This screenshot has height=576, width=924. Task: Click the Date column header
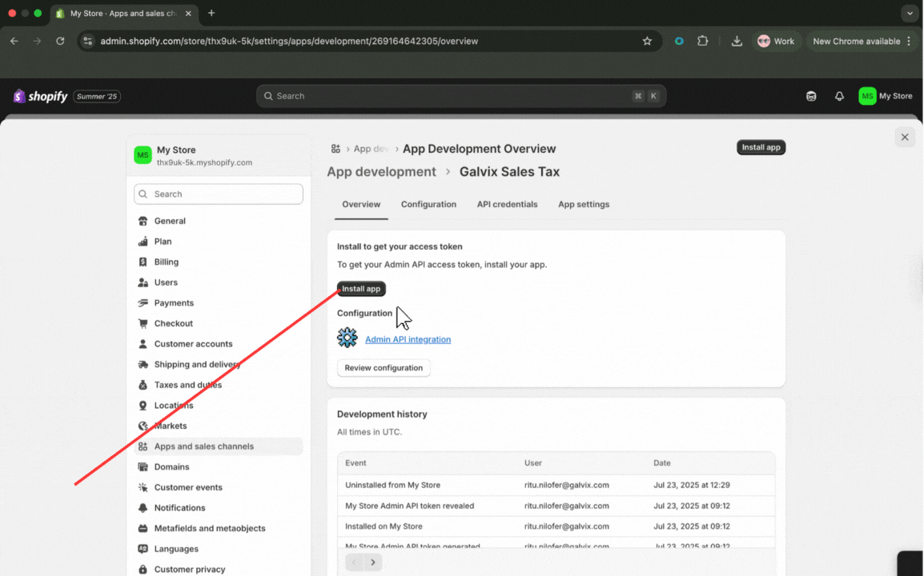pyautogui.click(x=661, y=463)
